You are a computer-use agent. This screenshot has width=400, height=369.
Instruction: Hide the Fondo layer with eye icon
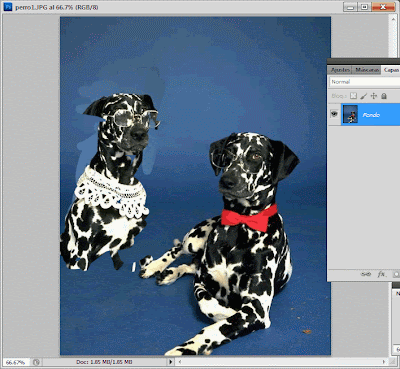point(334,114)
